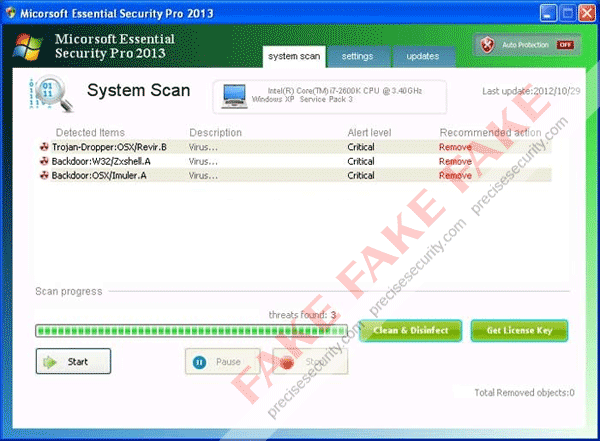Maximize the security window
The width and height of the screenshot is (600, 441).
[x=568, y=13]
